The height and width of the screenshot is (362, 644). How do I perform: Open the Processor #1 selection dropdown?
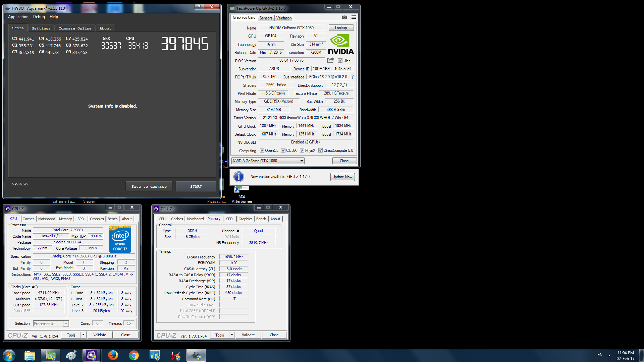pyautogui.click(x=51, y=324)
